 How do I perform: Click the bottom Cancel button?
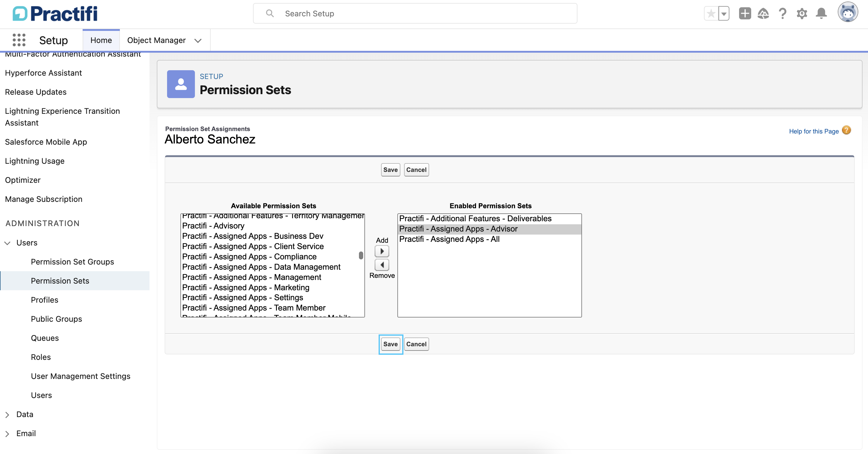pos(416,344)
